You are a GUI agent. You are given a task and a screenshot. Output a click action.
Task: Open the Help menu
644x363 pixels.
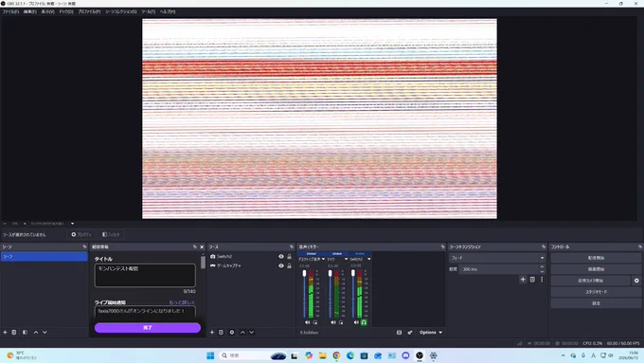168,11
